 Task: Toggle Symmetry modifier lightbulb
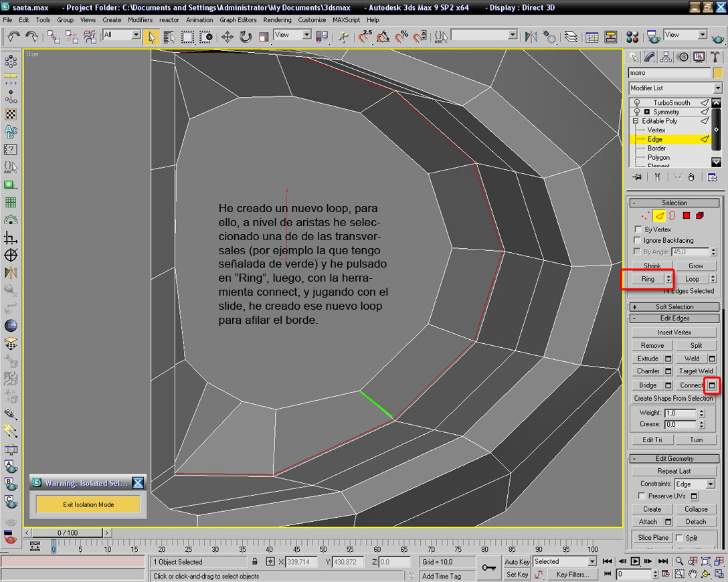(636, 112)
